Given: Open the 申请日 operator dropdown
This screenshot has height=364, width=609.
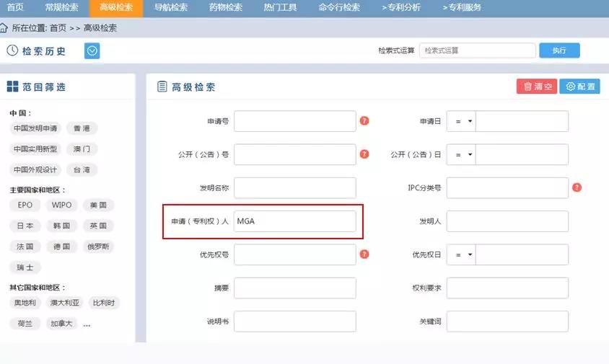Looking at the screenshot, I should coord(461,121).
